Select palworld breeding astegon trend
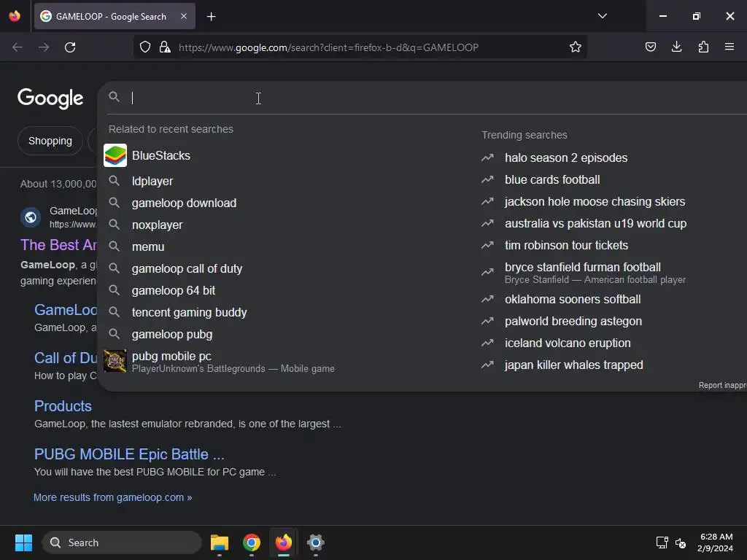The width and height of the screenshot is (747, 560). (573, 322)
